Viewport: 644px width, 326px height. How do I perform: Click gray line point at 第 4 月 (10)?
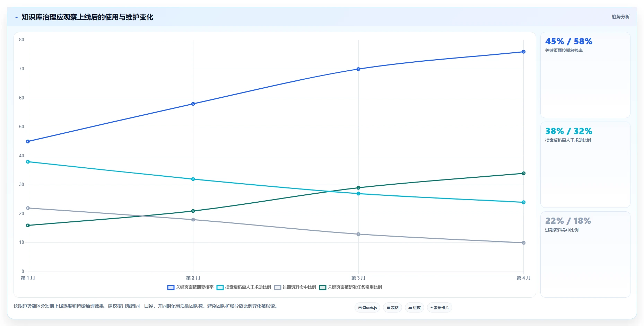point(523,243)
